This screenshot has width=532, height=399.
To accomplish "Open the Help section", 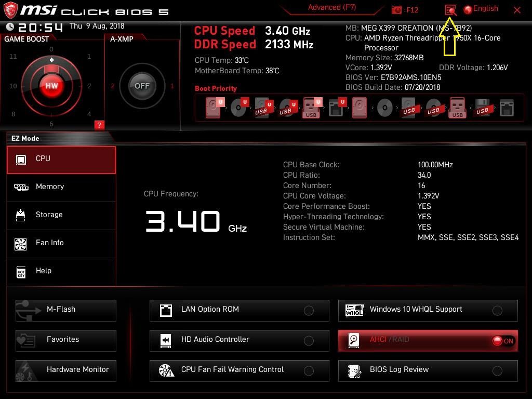I will coord(61,272).
